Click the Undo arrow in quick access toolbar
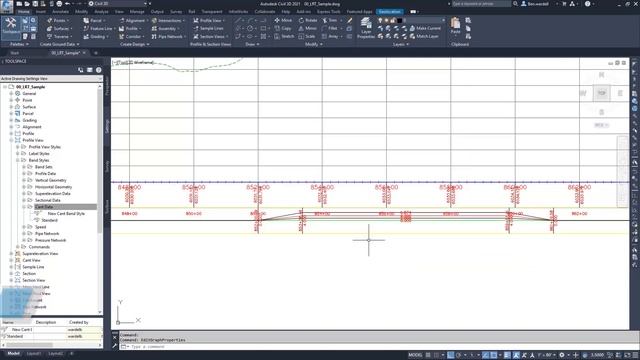The height and width of the screenshot is (360, 640). click(67, 4)
